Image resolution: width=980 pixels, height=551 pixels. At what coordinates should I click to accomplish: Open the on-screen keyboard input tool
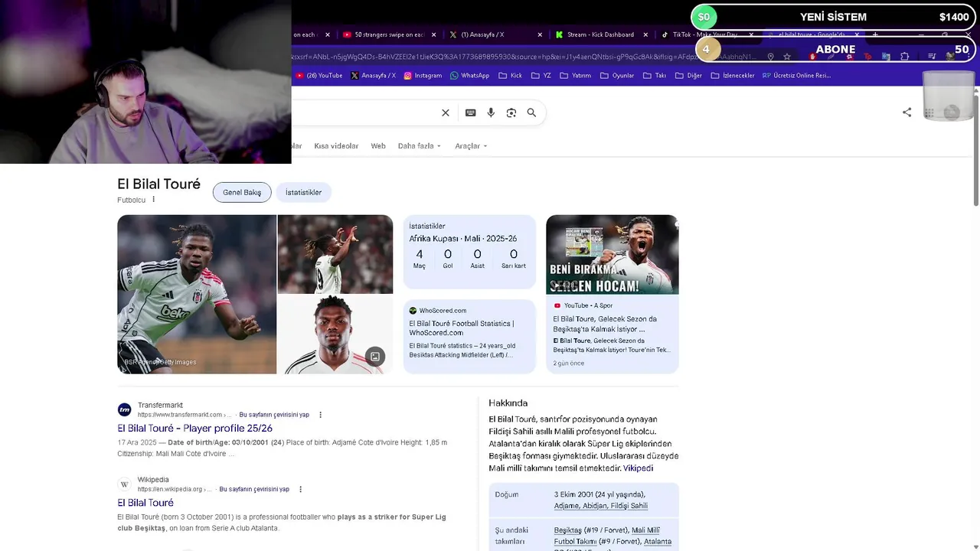click(x=470, y=112)
